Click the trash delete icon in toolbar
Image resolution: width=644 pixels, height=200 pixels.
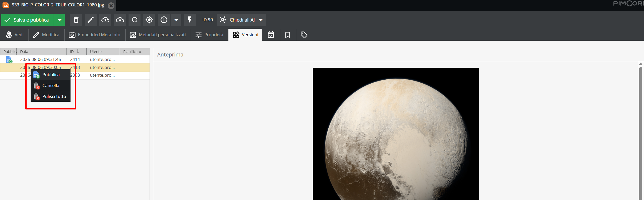pos(76,20)
